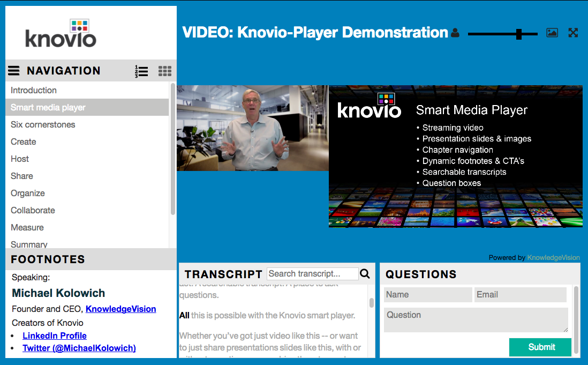Viewport: 588px width, 365px height.
Task: Click the person icon next to title
Action: (x=455, y=33)
